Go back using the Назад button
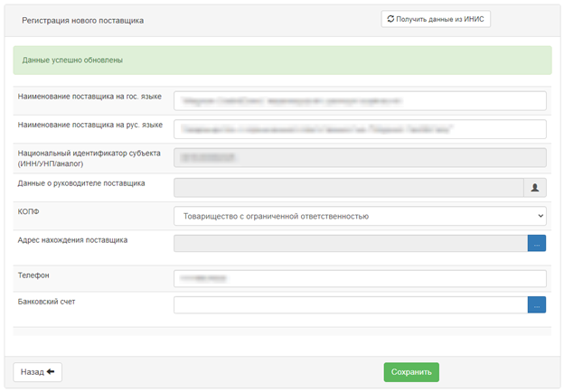Image resolution: width=564 pixels, height=392 pixels. (x=37, y=372)
